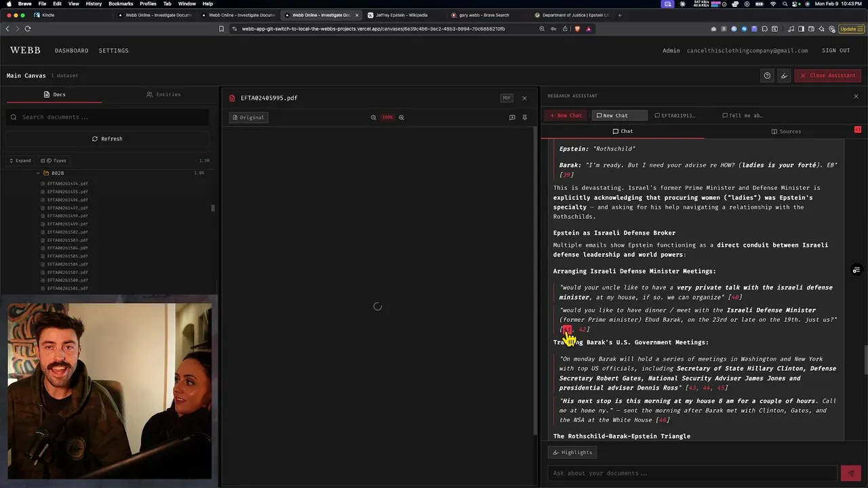Viewport: 868px width, 488px height.
Task: Click the red icon beside Sources tab
Action: (x=857, y=129)
